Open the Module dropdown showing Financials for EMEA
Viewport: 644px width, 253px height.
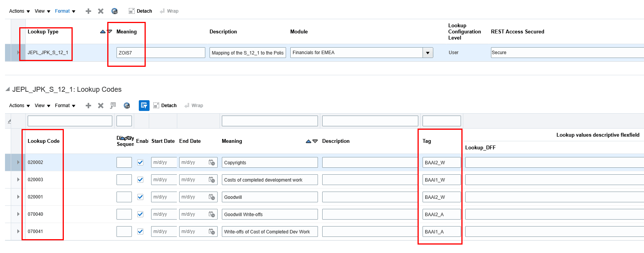pos(428,53)
